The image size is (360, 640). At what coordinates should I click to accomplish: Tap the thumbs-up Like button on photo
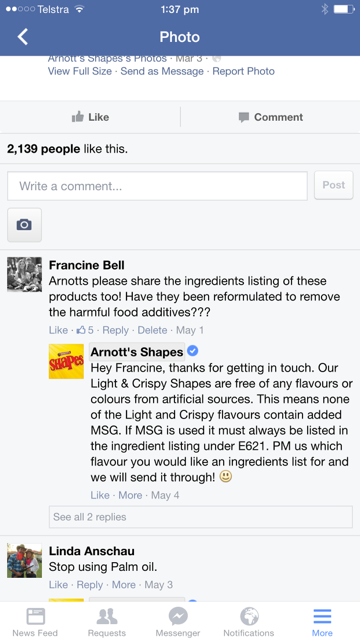click(x=90, y=117)
